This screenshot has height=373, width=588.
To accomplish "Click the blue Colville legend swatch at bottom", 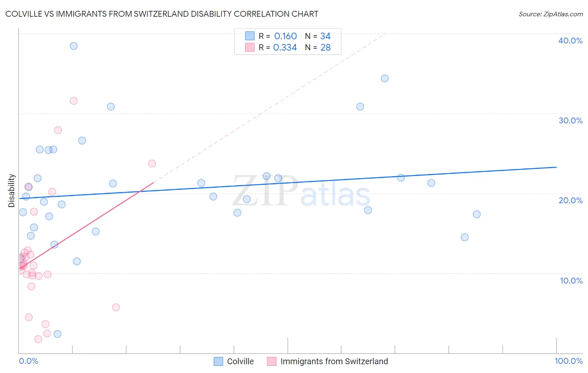I will (218, 361).
